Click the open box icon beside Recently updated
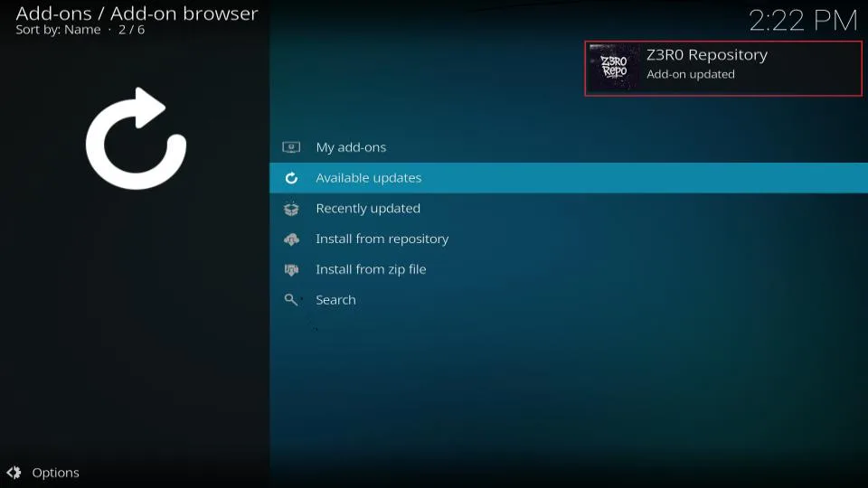The image size is (868, 488). pyautogui.click(x=291, y=209)
